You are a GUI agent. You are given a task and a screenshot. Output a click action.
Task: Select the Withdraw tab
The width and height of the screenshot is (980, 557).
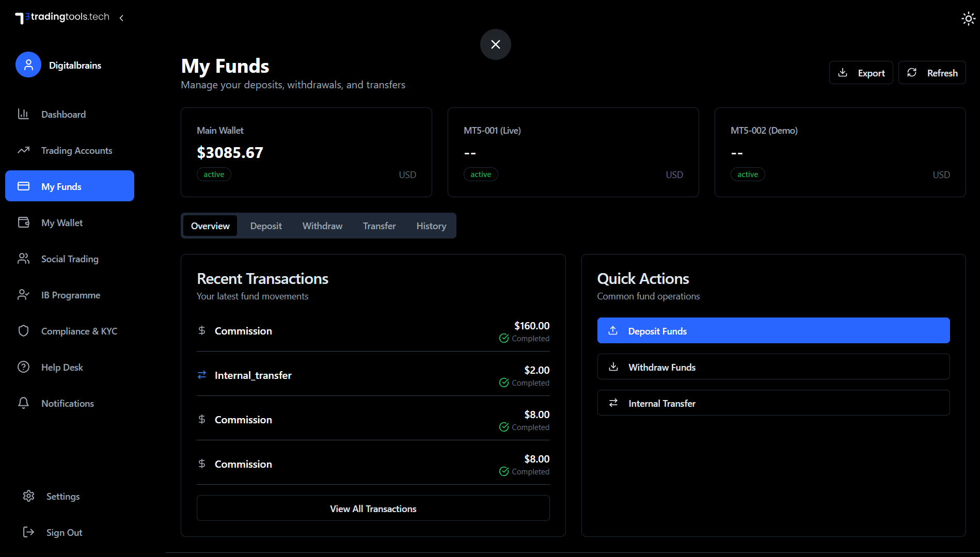pos(322,226)
